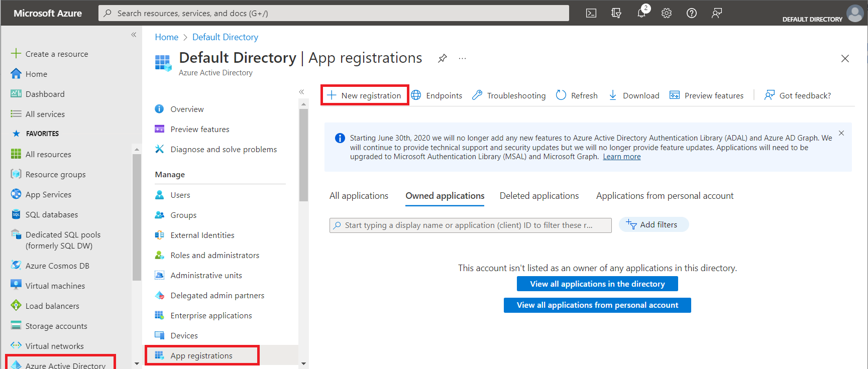
Task: Open the notifications bell icon
Action: [x=641, y=13]
